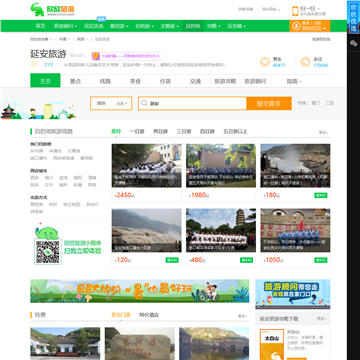360x360 pixels.
Task: Switch to the 住宿 tab
Action: (x=165, y=81)
